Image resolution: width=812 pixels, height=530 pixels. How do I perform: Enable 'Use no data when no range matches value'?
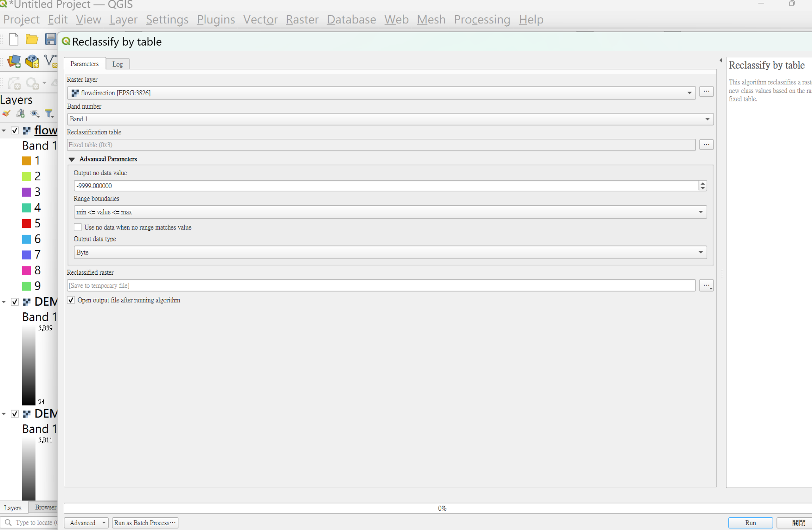(78, 227)
